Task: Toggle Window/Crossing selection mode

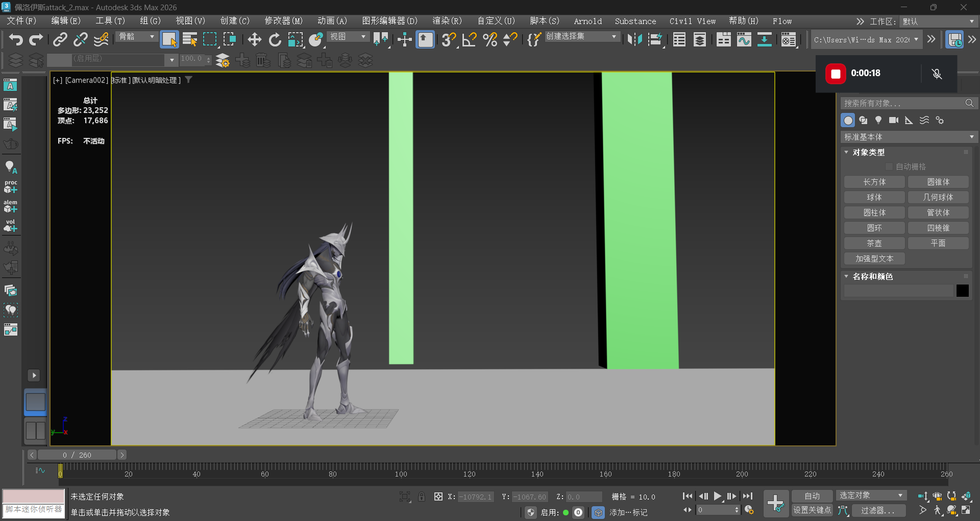Action: click(230, 39)
